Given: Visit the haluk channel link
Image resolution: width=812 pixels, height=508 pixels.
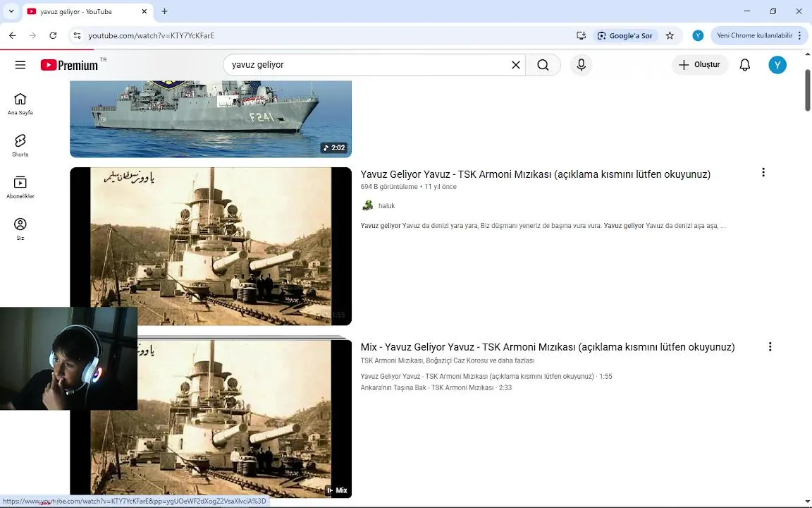Looking at the screenshot, I should (386, 206).
